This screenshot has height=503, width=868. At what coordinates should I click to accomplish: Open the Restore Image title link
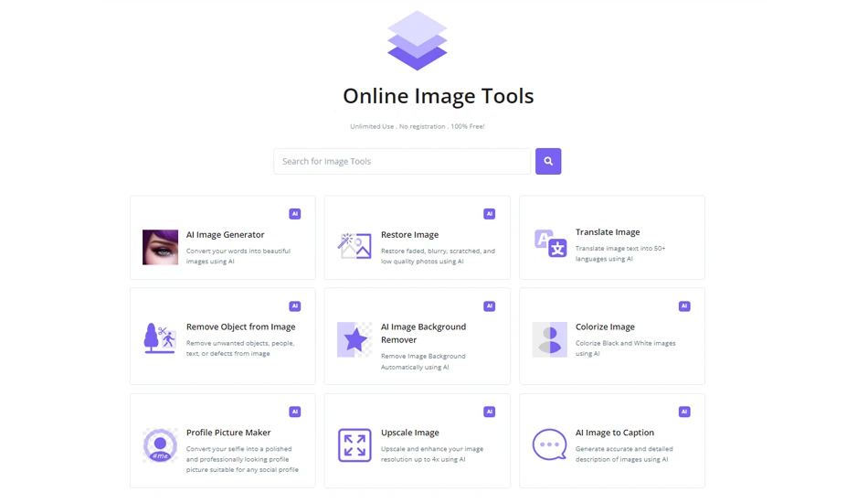pyautogui.click(x=409, y=235)
